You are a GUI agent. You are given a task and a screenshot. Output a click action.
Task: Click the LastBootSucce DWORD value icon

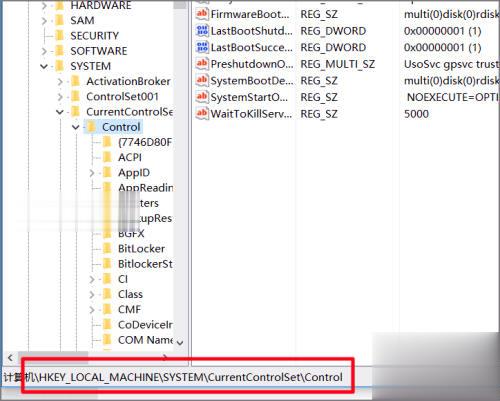coord(202,47)
